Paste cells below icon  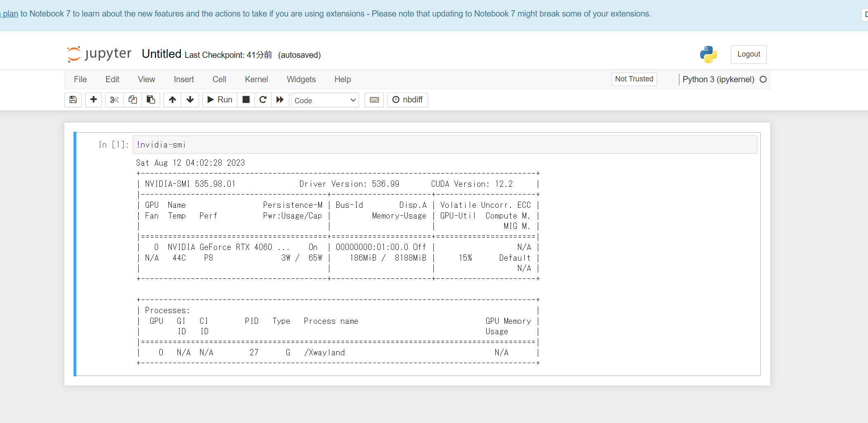point(151,100)
